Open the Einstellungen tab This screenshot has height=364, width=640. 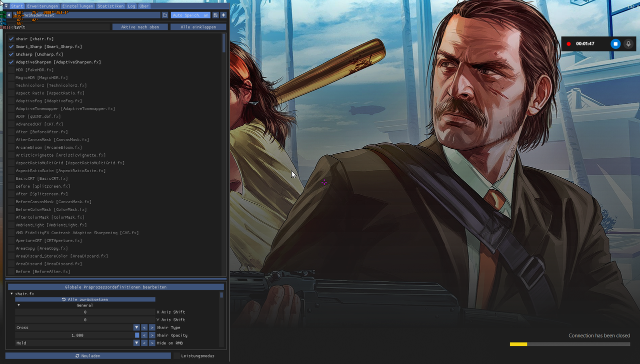[x=77, y=6]
